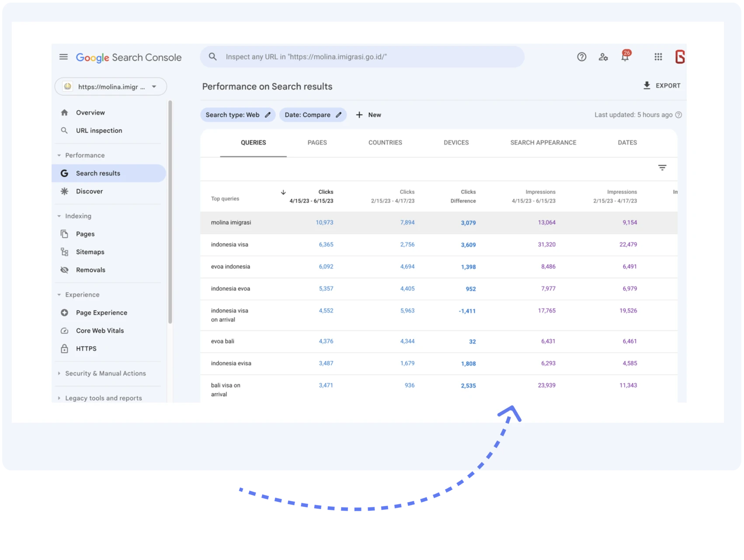
Task: Select the 'bali visa on arrival' query
Action: coord(439,389)
